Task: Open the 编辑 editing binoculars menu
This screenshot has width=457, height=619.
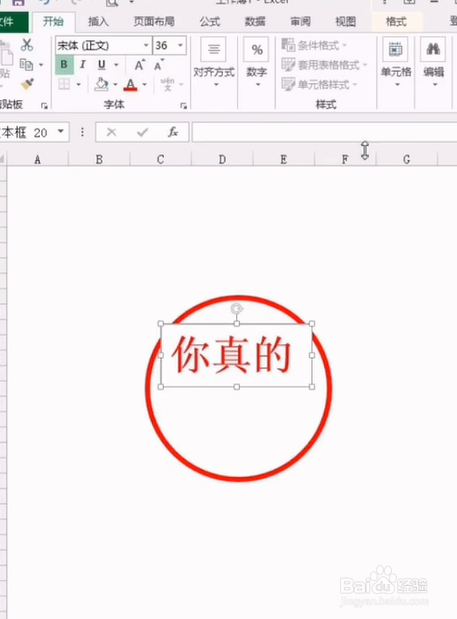Action: [433, 63]
